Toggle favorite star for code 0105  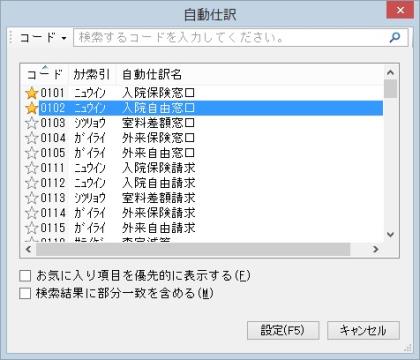pyautogui.click(x=32, y=153)
